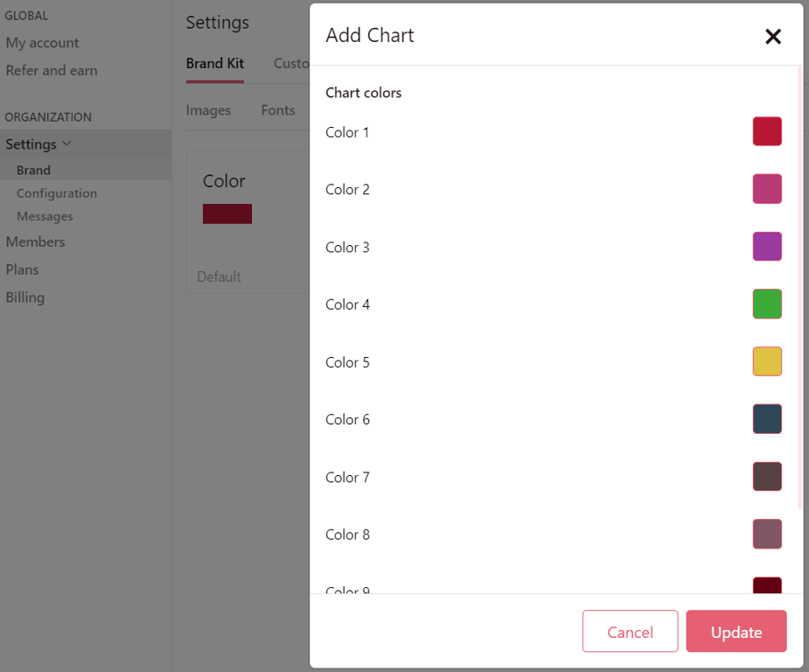
Task: Click the Color 6 dark blue swatch
Action: (x=767, y=419)
